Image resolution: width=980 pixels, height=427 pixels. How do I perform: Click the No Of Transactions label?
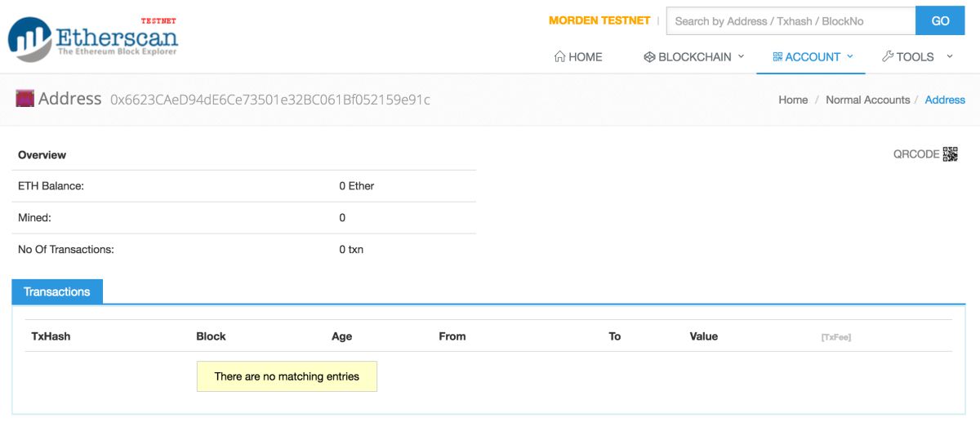pos(66,249)
